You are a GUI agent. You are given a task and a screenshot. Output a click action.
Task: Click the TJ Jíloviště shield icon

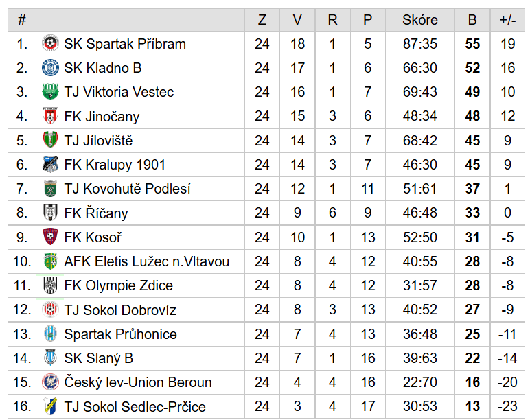[x=50, y=140]
